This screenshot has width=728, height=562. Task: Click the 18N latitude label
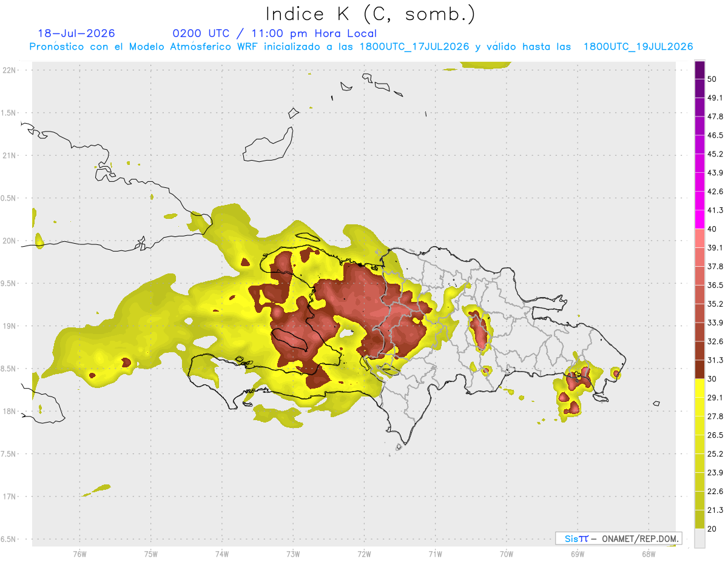[x=9, y=411]
